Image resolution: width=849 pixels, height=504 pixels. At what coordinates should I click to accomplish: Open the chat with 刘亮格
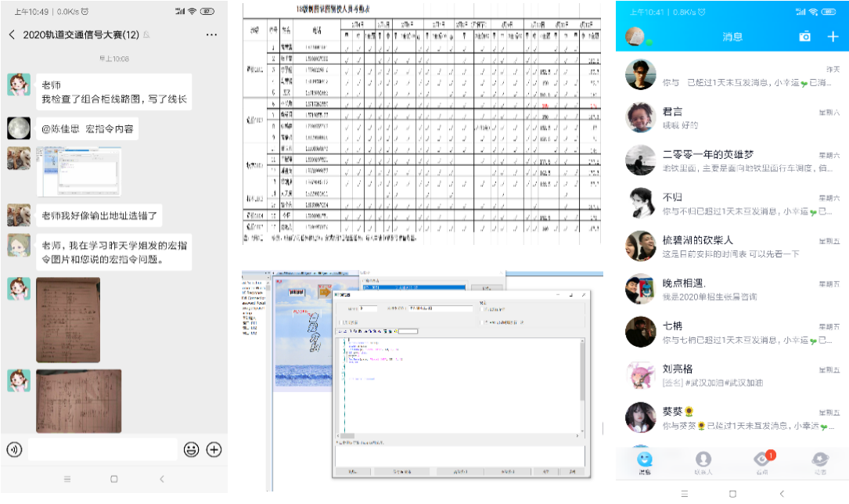coord(732,375)
